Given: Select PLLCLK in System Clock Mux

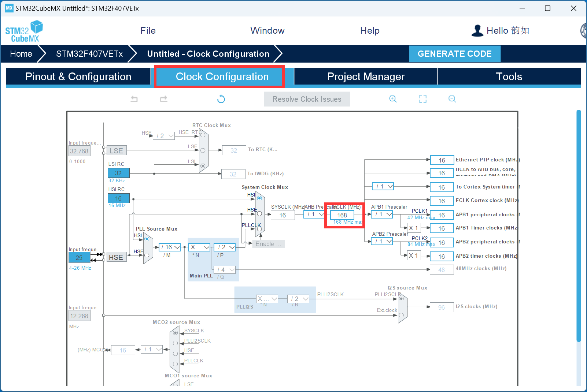Looking at the screenshot, I should pos(259,229).
